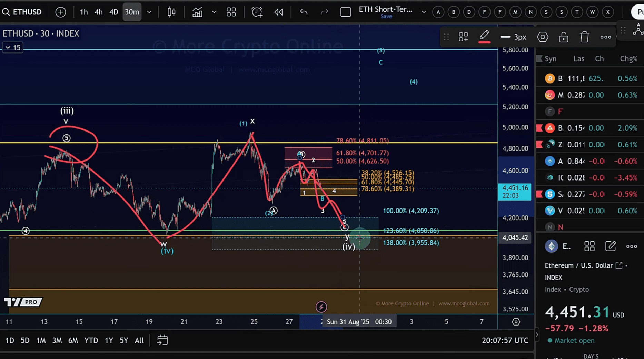Expand the indicators favorites dropdown arrow
Viewport: 644px width, 359px height.
214,12
